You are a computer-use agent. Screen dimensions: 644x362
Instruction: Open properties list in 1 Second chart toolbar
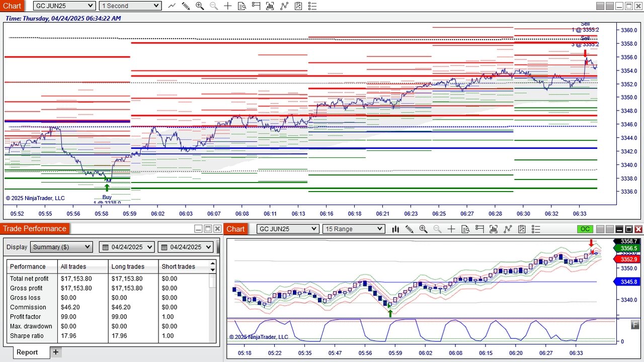[312, 6]
